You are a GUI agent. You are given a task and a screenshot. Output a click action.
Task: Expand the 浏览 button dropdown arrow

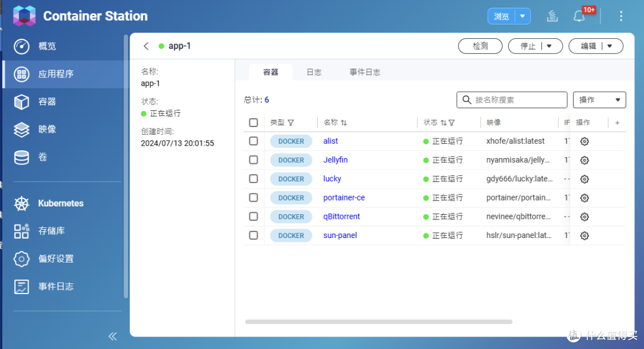(522, 17)
